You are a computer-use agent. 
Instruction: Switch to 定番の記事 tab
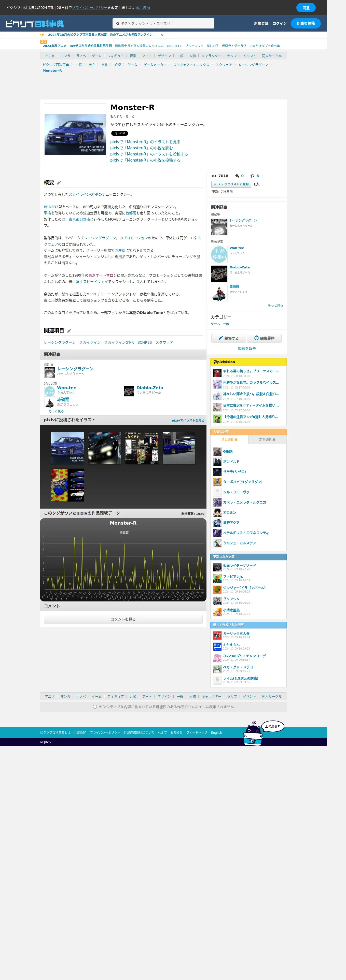pyautogui.click(x=267, y=440)
